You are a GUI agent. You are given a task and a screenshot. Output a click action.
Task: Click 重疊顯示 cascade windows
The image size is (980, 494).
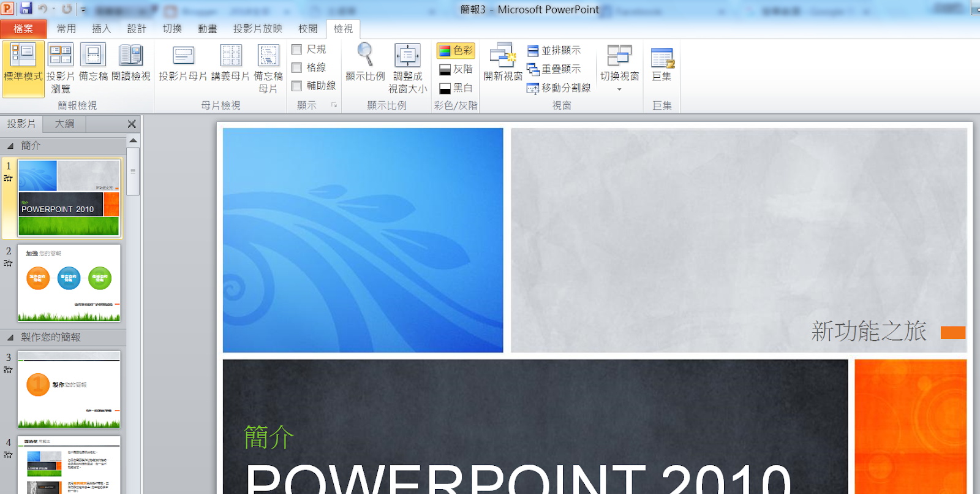click(x=554, y=69)
